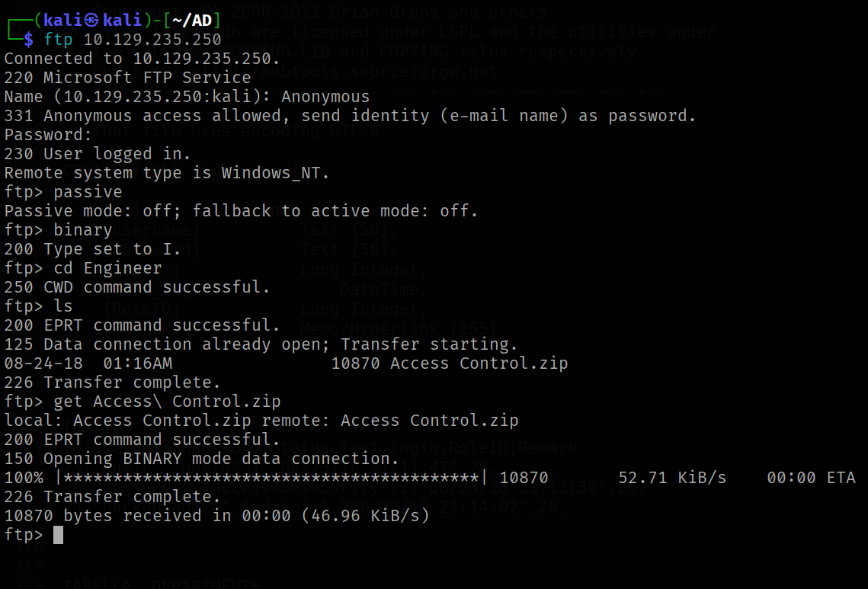Image resolution: width=868 pixels, height=589 pixels.
Task: Click the ftp command in first line
Action: tap(58, 40)
